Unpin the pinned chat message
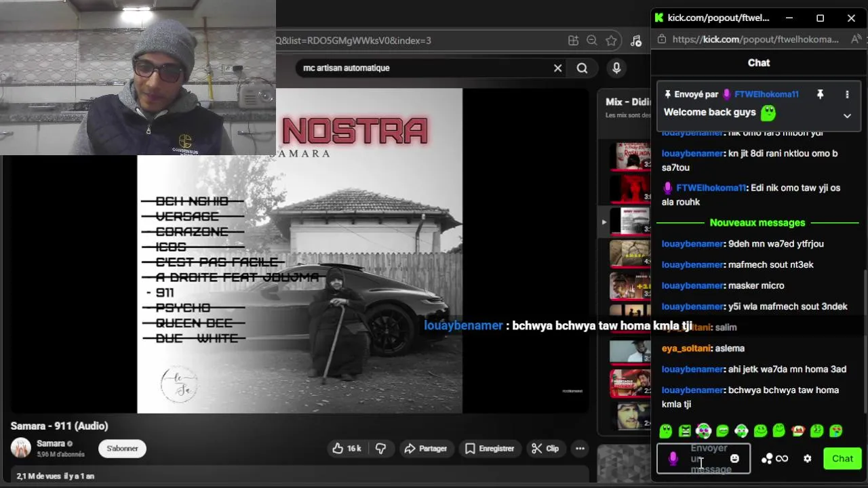Screen dimensions: 868x488 coord(820,94)
